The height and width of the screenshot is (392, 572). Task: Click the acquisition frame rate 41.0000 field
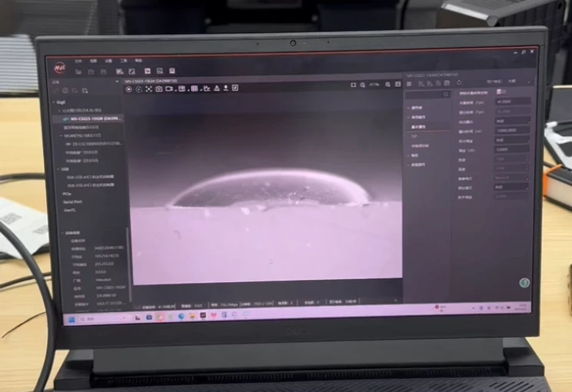pos(512,101)
